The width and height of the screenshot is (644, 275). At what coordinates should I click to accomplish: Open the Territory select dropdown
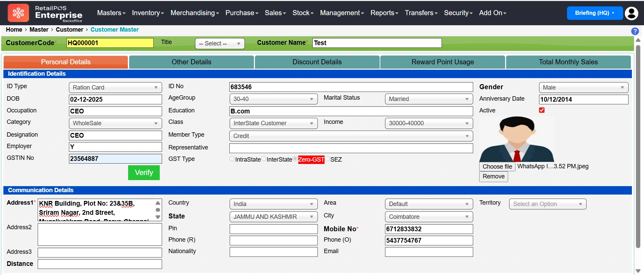point(547,204)
